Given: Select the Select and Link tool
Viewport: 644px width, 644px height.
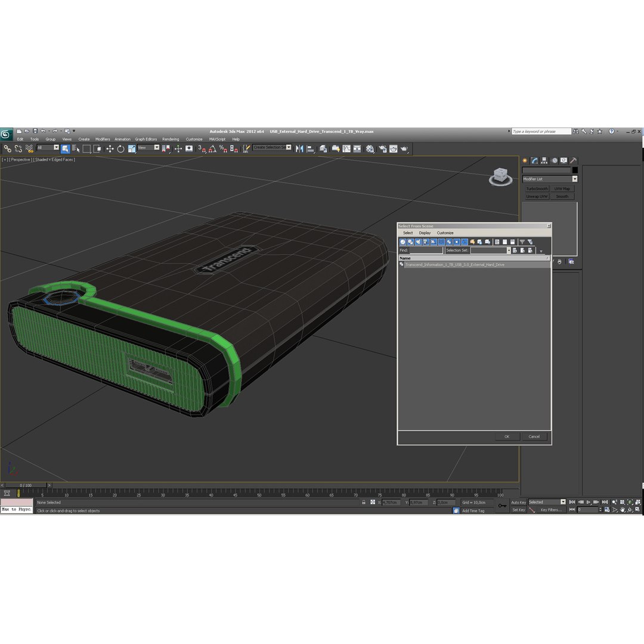Looking at the screenshot, I should point(7,148).
